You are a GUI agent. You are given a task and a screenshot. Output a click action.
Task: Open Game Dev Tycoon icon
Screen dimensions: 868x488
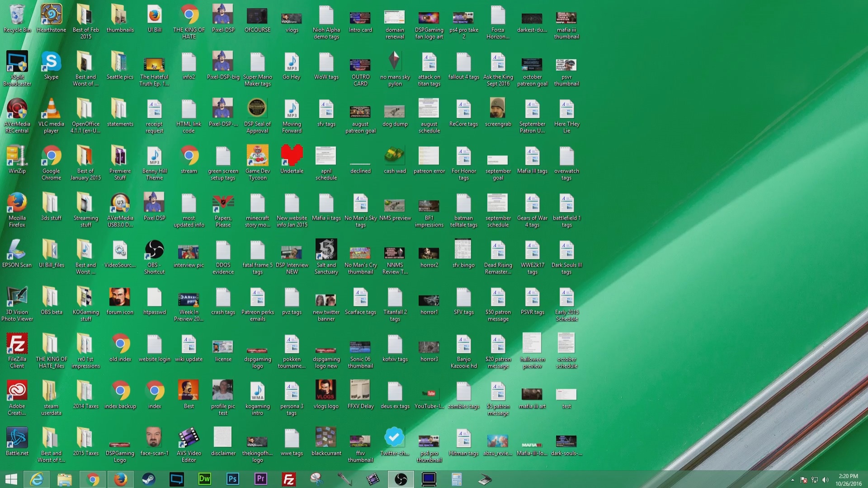[257, 163]
